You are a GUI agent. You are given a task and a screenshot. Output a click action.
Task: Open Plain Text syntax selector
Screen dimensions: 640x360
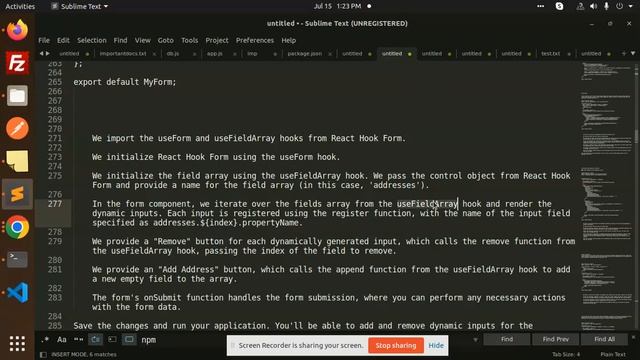(x=613, y=355)
